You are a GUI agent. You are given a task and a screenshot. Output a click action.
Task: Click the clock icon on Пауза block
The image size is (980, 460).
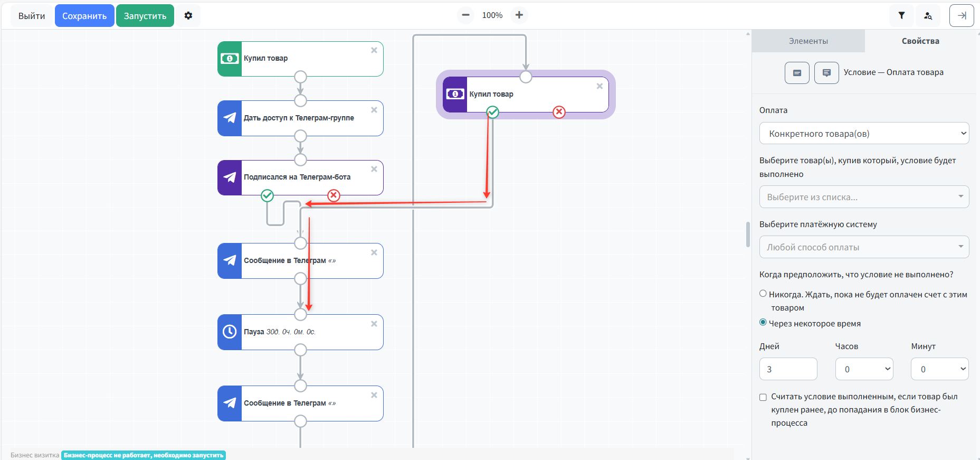click(x=230, y=332)
